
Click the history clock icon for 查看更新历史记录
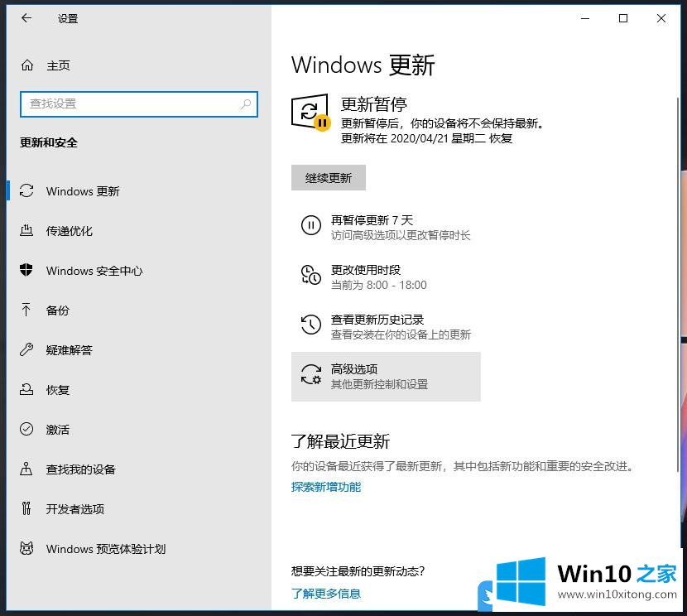310,325
